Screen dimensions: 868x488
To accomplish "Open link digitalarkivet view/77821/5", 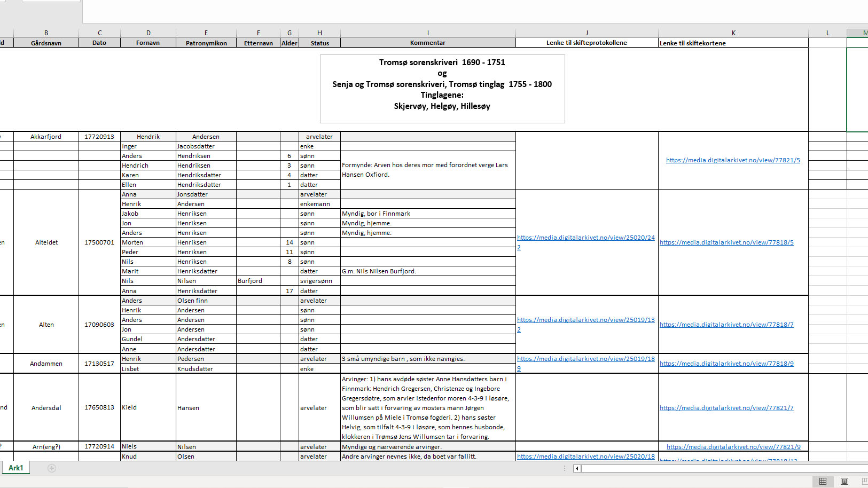I will click(x=732, y=160).
